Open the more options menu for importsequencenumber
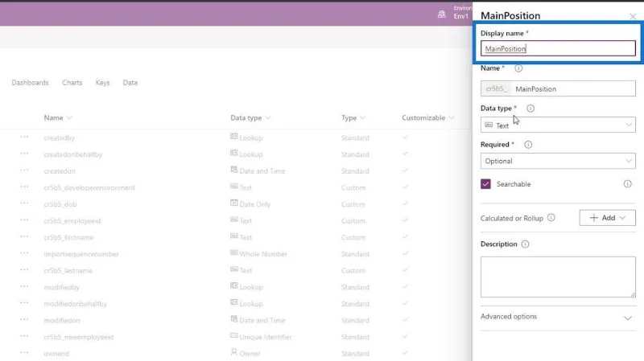This screenshot has height=361, width=644. (x=24, y=253)
